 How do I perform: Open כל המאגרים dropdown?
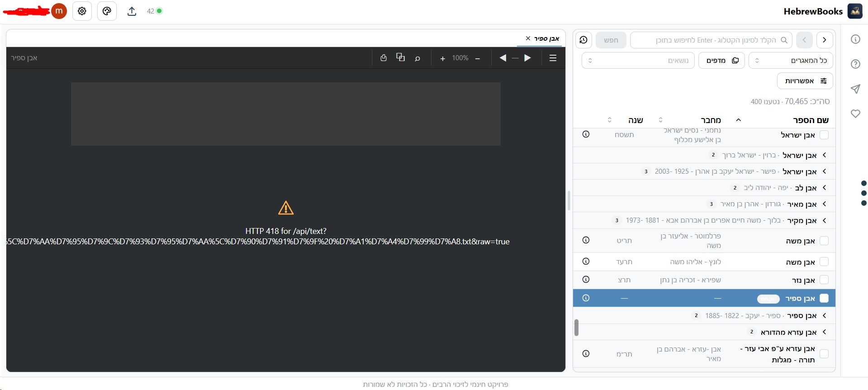[791, 61]
